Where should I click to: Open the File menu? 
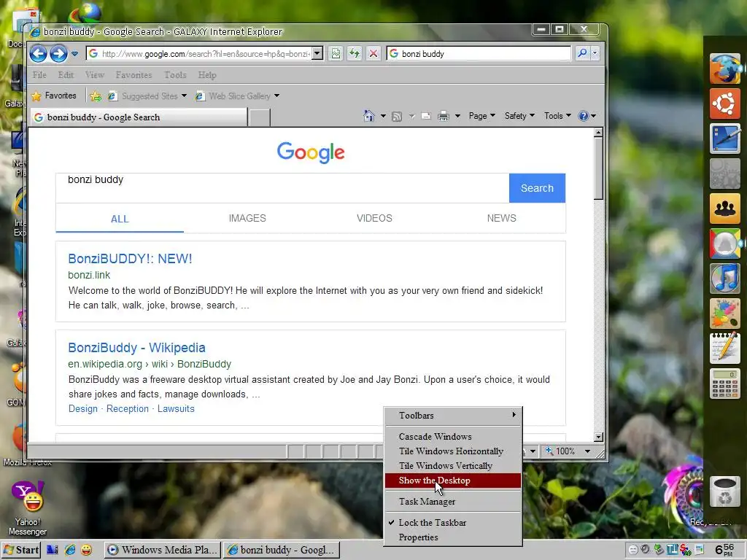(x=39, y=75)
